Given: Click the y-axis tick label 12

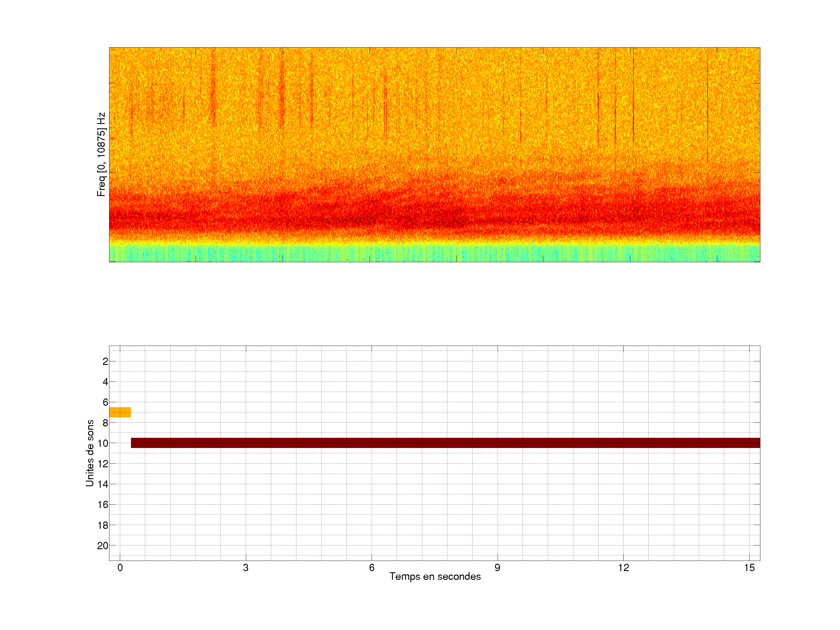Looking at the screenshot, I should click(103, 464).
